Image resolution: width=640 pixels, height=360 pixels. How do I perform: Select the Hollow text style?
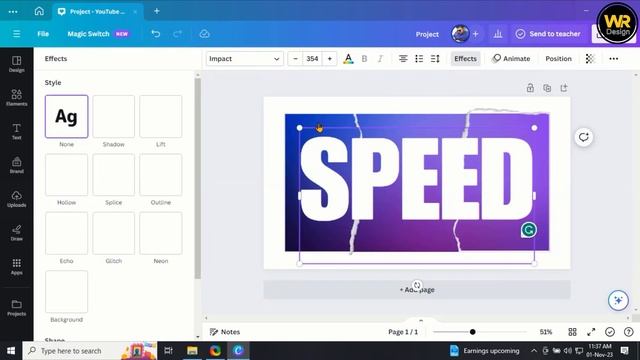coord(67,175)
